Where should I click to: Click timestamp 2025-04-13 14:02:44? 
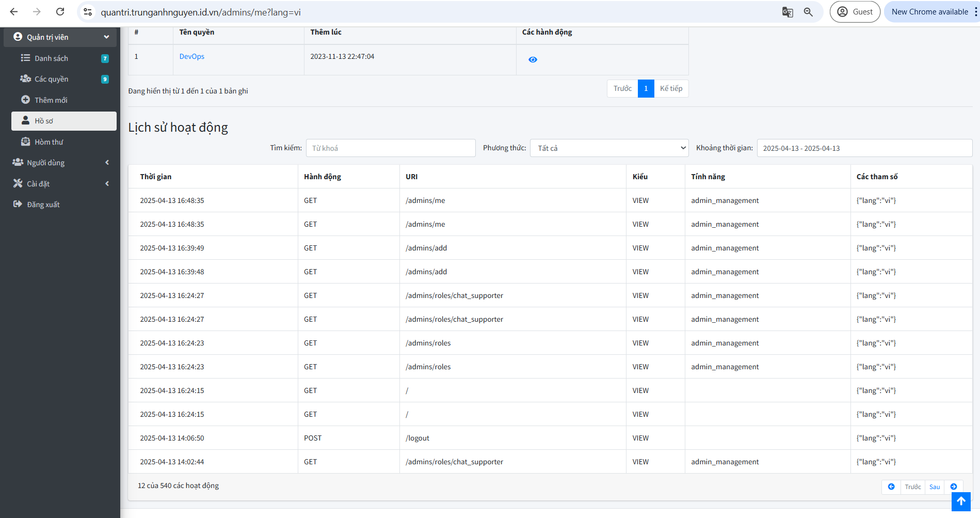point(172,462)
